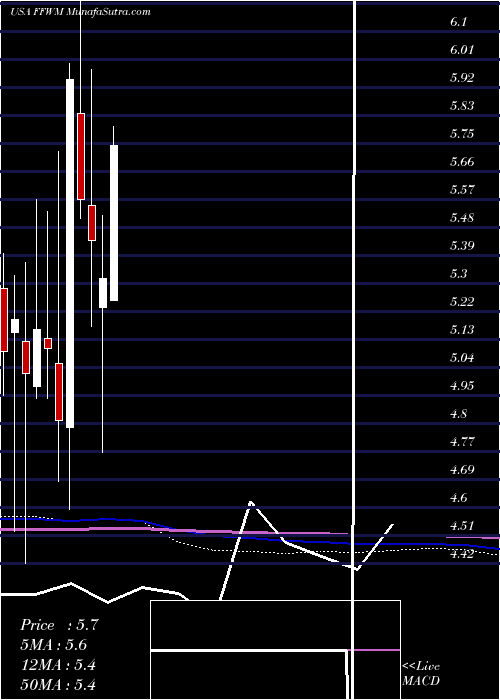This screenshot has height=700, width=500.
Task: Click the USA FFWM MunafaSutra.com title text
Action: coord(80,12)
